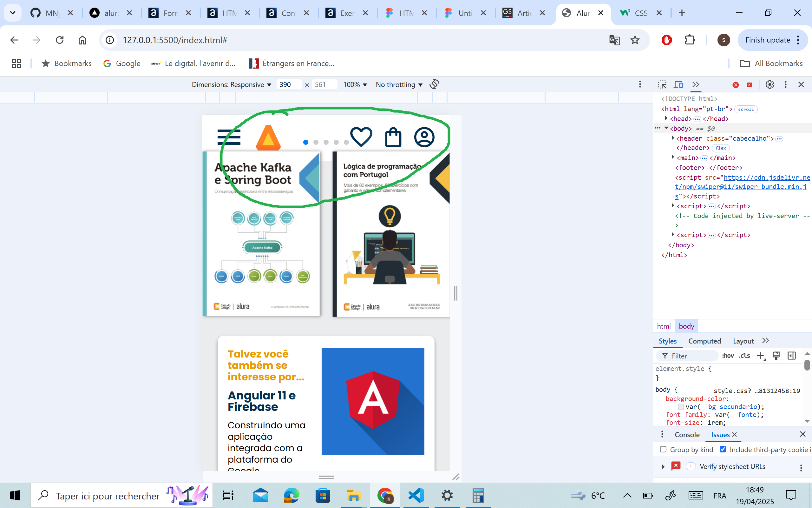This screenshot has width=812, height=508.
Task: Expand the header cabecalho node
Action: pyautogui.click(x=673, y=138)
